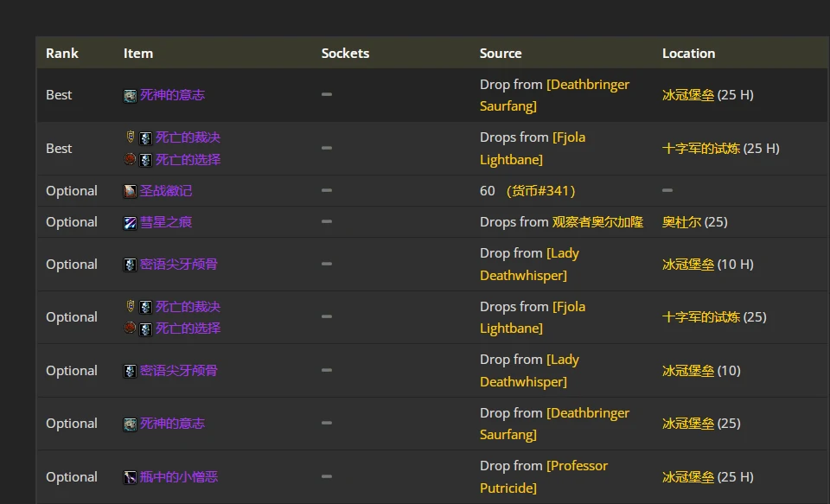Open Lady Deathwhisper link in 冰冠堡垒 (10) row

pyautogui.click(x=529, y=371)
